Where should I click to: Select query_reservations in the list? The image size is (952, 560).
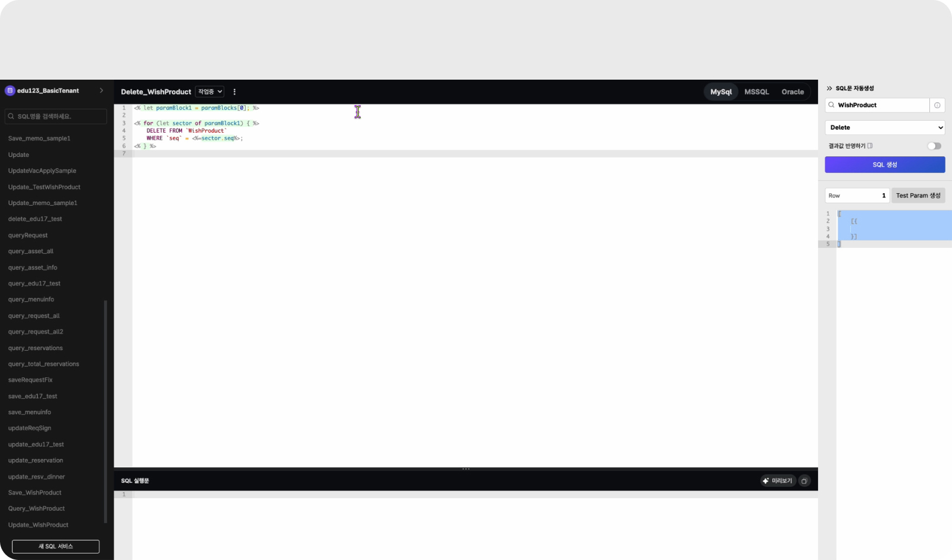point(36,348)
